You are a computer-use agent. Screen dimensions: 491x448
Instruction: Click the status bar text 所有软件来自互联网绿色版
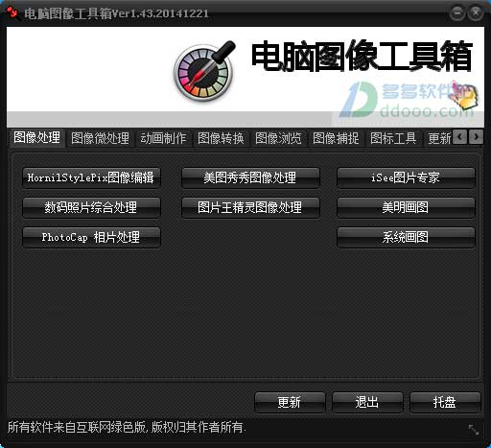coord(77,427)
